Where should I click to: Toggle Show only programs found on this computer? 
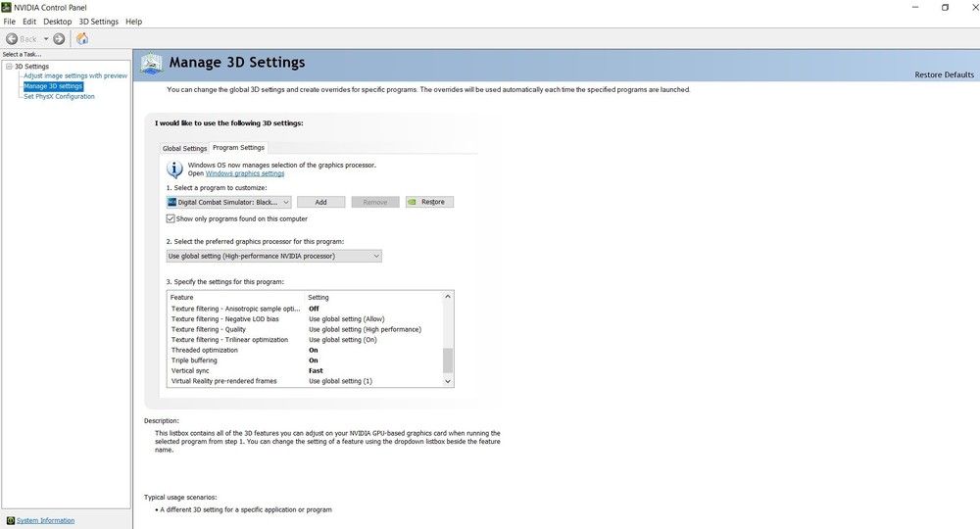[x=171, y=218]
